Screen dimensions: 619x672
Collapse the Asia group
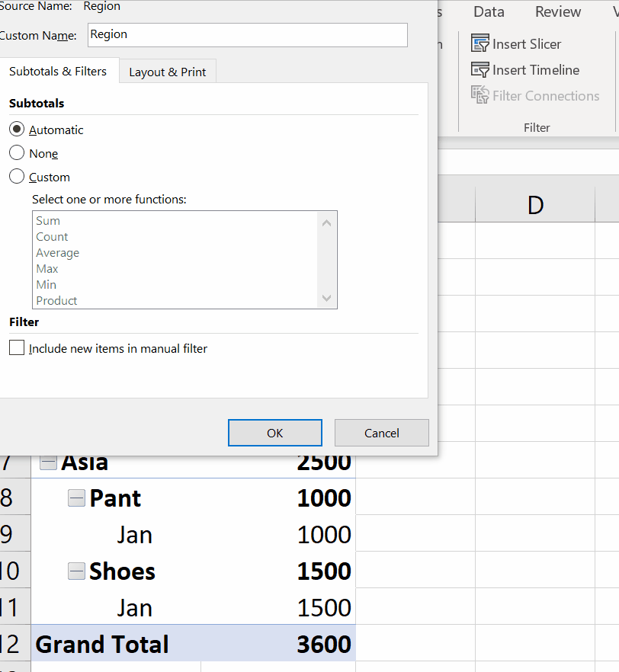[48, 460]
